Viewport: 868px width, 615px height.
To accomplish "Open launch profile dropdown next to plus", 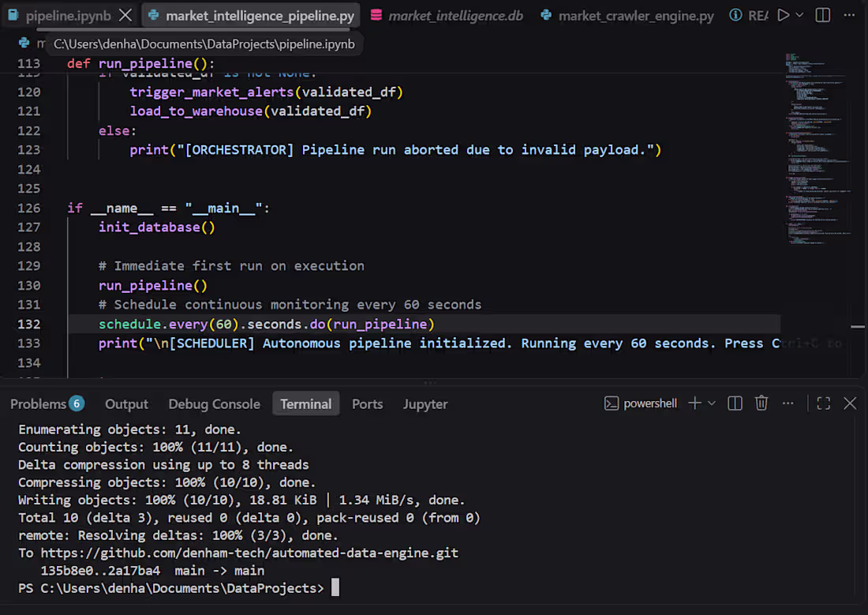I will [711, 403].
